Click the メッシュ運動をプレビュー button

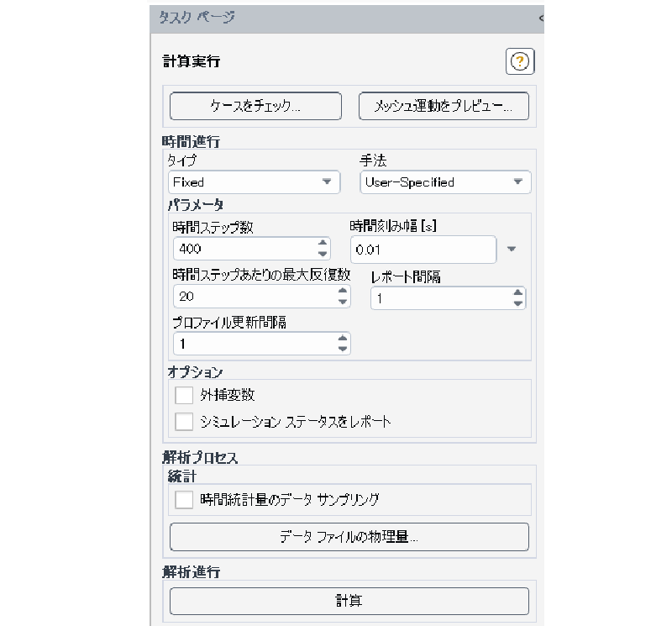(444, 106)
